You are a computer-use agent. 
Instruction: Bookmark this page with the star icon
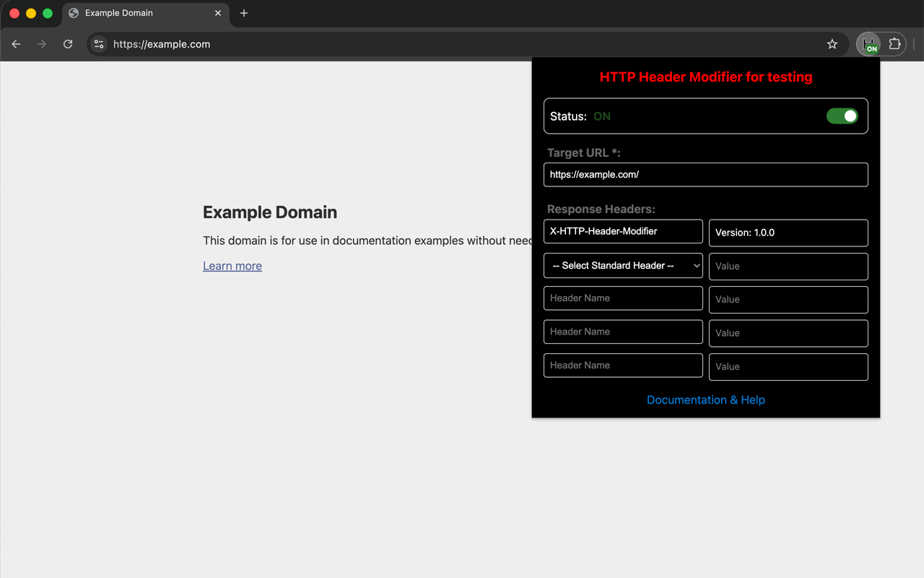tap(832, 44)
